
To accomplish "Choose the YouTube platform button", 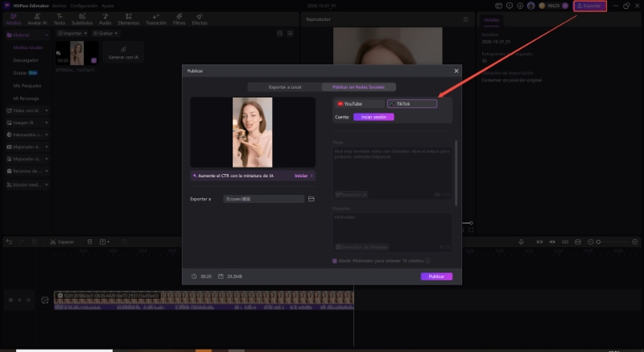I will click(x=360, y=104).
